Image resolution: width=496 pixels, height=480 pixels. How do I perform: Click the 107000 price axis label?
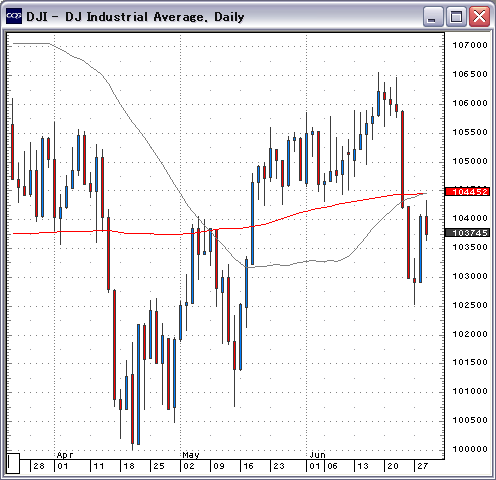coord(470,45)
